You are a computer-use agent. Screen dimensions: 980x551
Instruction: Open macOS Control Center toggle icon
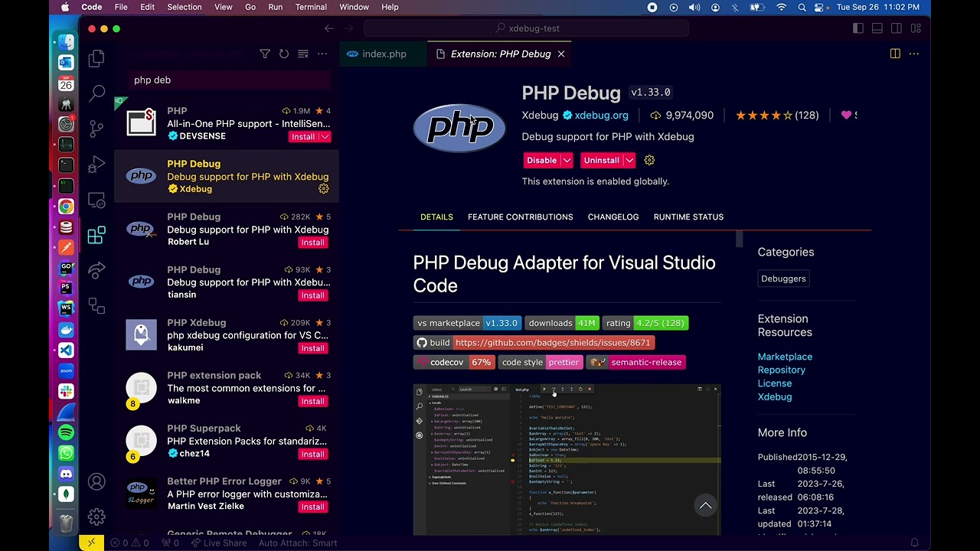coord(820,7)
